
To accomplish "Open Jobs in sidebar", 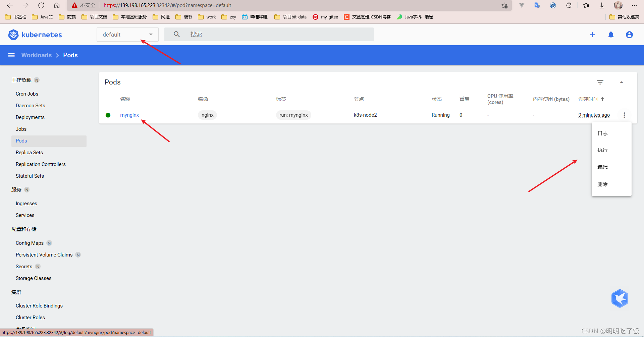I will pos(21,129).
